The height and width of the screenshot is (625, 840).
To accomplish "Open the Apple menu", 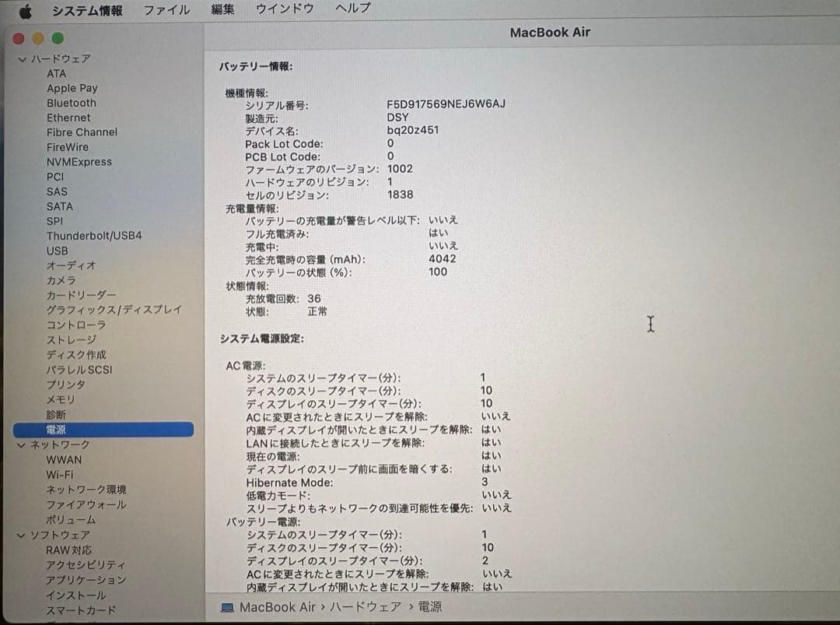I will pos(24,9).
